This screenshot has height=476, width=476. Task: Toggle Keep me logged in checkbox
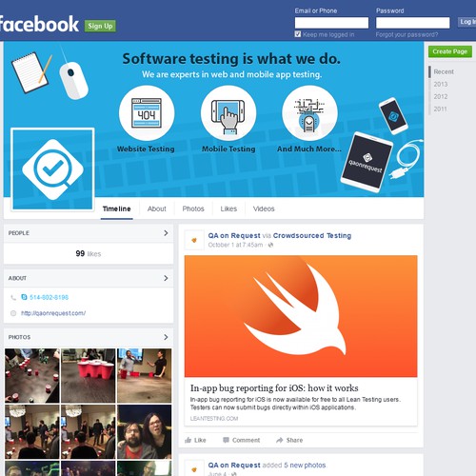[298, 34]
